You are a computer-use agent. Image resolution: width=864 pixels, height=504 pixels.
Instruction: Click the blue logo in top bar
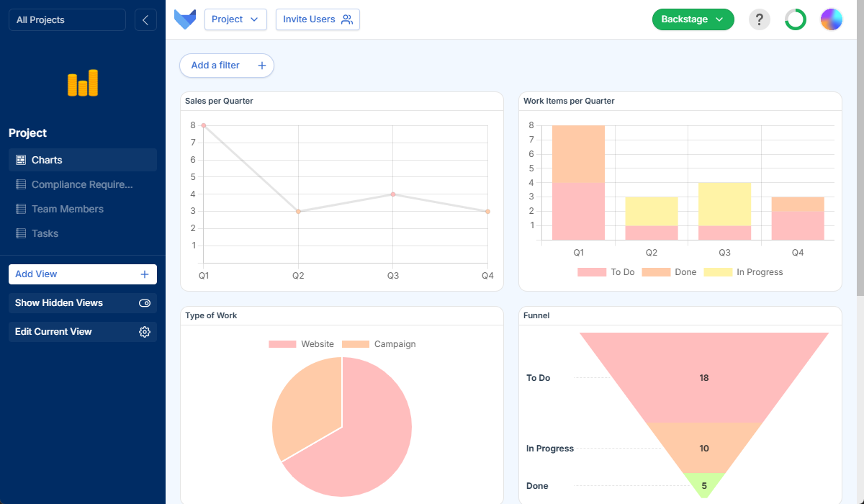click(185, 19)
